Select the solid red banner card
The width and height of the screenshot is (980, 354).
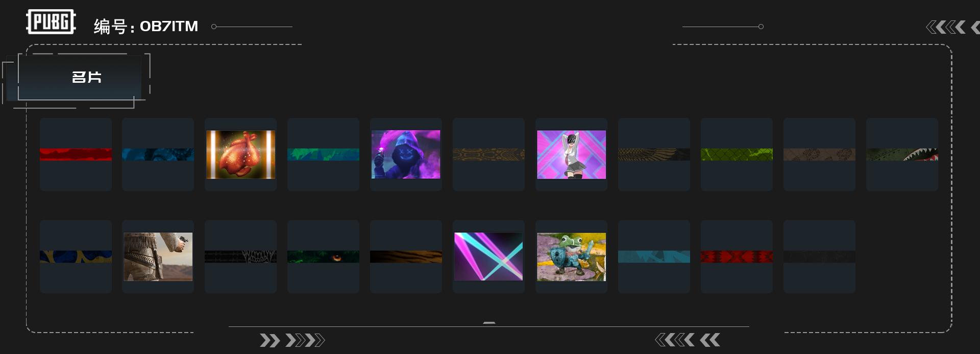(76, 154)
